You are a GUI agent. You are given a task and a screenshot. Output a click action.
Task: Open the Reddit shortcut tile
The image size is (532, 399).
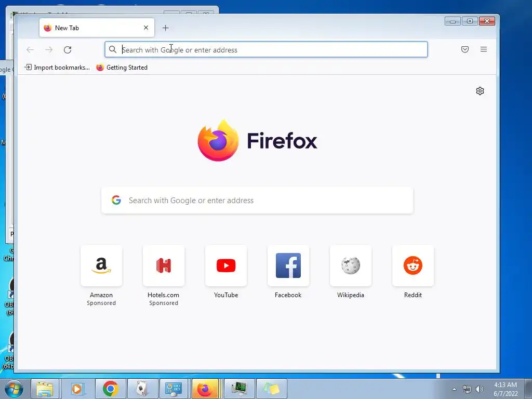pyautogui.click(x=413, y=265)
